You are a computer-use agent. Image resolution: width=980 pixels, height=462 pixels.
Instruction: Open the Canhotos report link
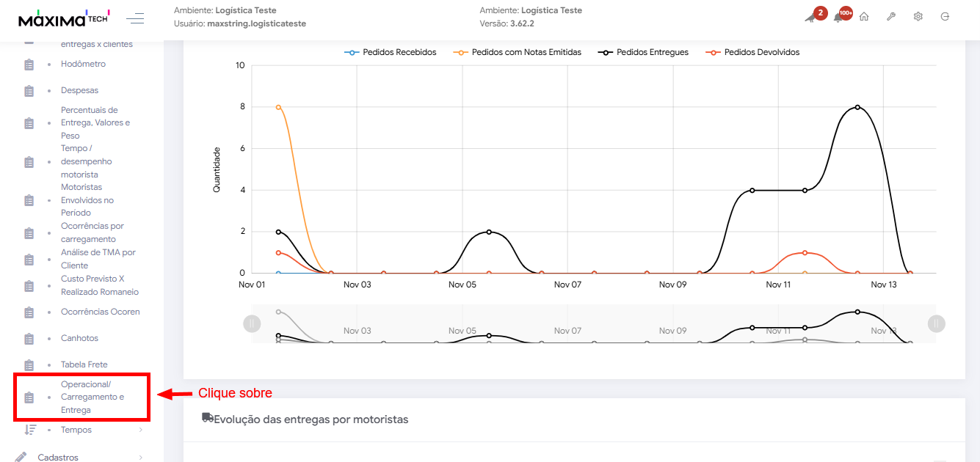pyautogui.click(x=79, y=338)
